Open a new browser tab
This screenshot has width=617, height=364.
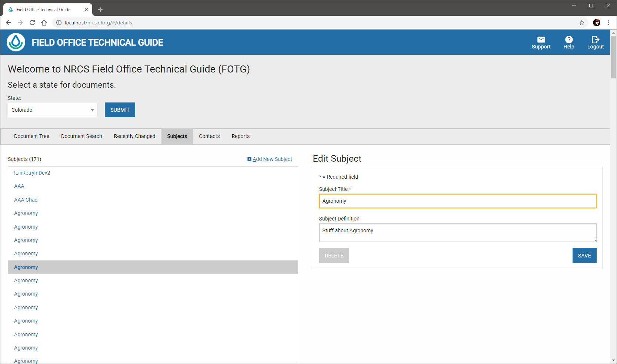[100, 10]
